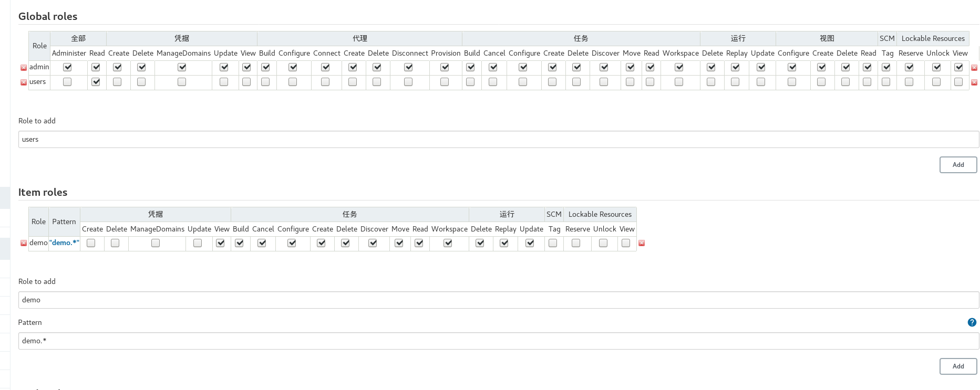Toggle Administer permission for admin role
This screenshot has height=390, width=980.
(67, 67)
